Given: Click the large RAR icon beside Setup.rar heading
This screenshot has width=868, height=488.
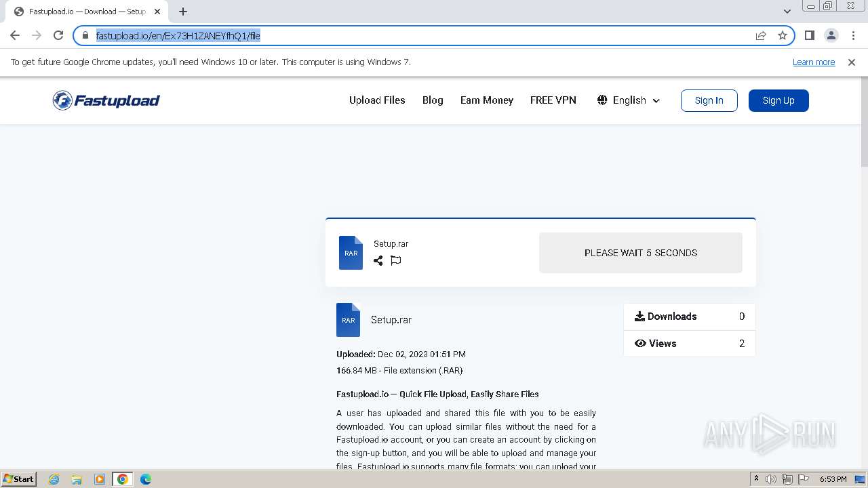Looking at the screenshot, I should click(348, 320).
